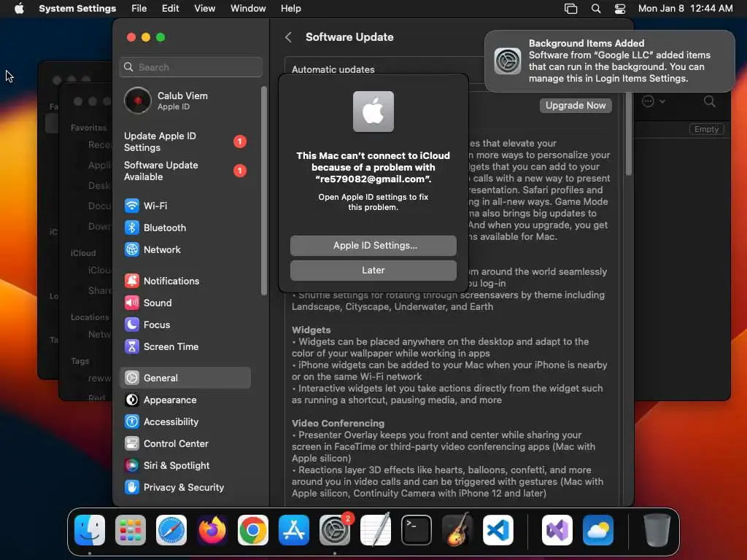Open Terminal from the Dock
The width and height of the screenshot is (747, 560).
pos(417,530)
